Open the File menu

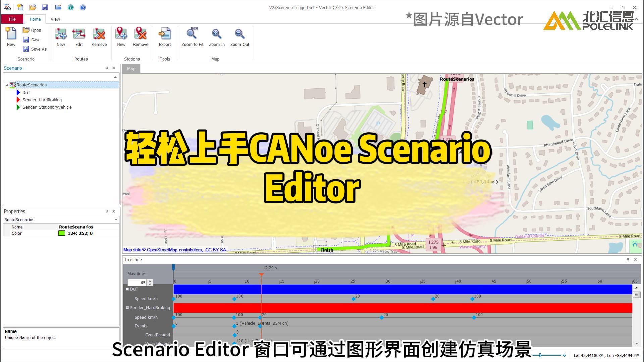click(x=12, y=19)
